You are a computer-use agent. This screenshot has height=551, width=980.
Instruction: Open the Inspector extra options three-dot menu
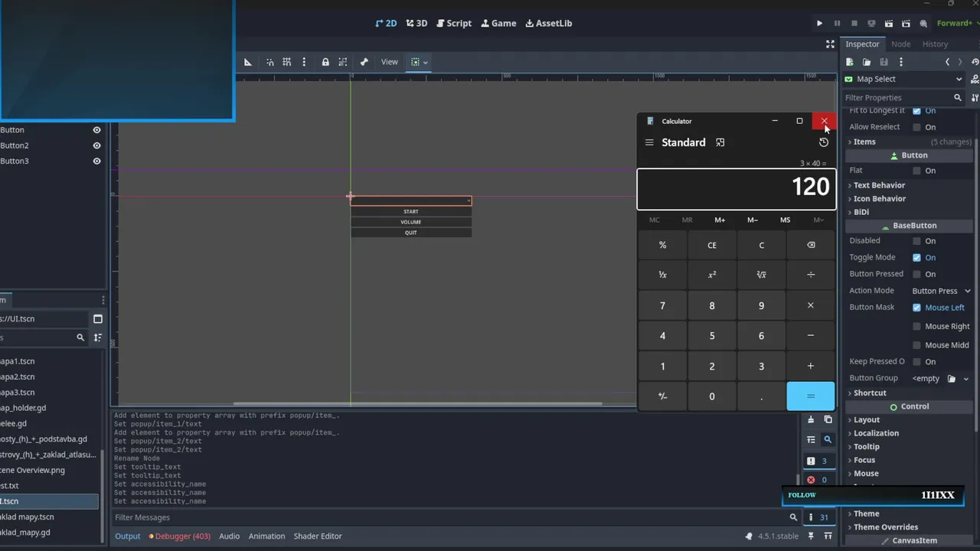coord(901,62)
